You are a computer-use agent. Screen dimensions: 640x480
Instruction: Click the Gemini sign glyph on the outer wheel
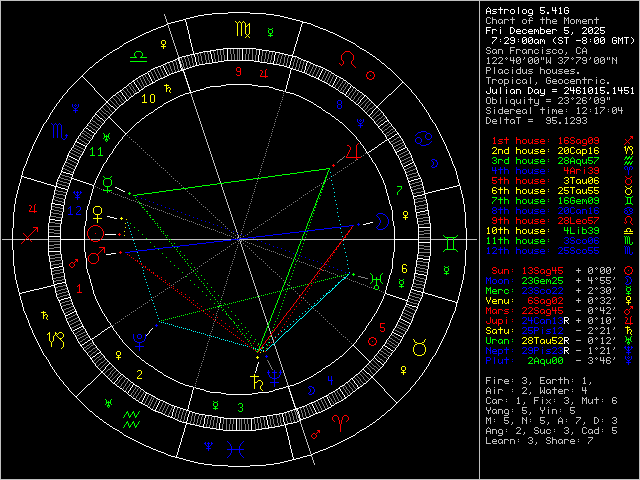click(x=451, y=244)
